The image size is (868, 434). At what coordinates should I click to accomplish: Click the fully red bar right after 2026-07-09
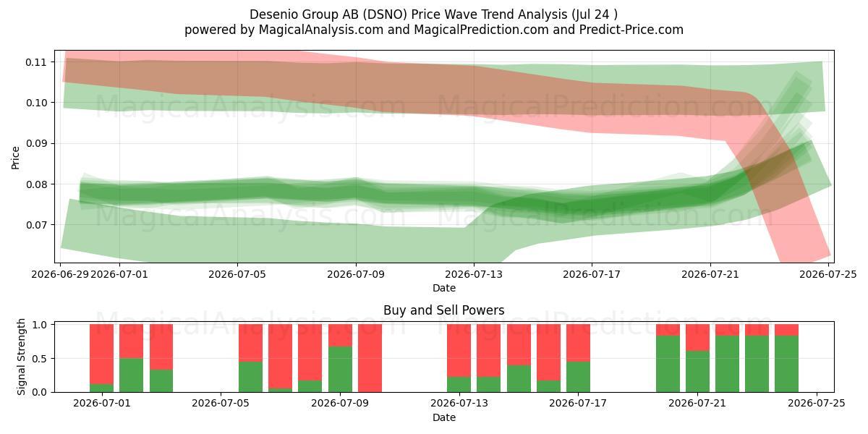pos(370,358)
